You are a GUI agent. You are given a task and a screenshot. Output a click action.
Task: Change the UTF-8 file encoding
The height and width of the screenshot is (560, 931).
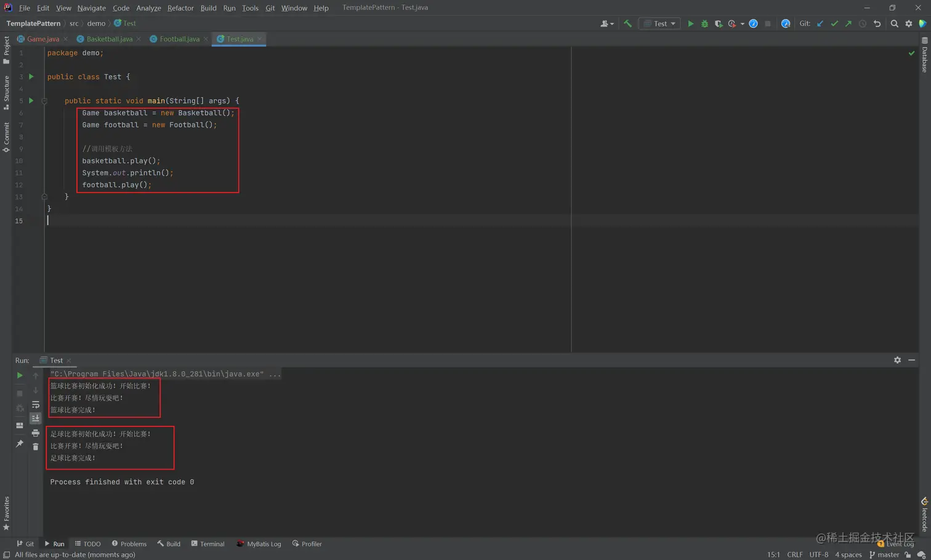point(818,554)
